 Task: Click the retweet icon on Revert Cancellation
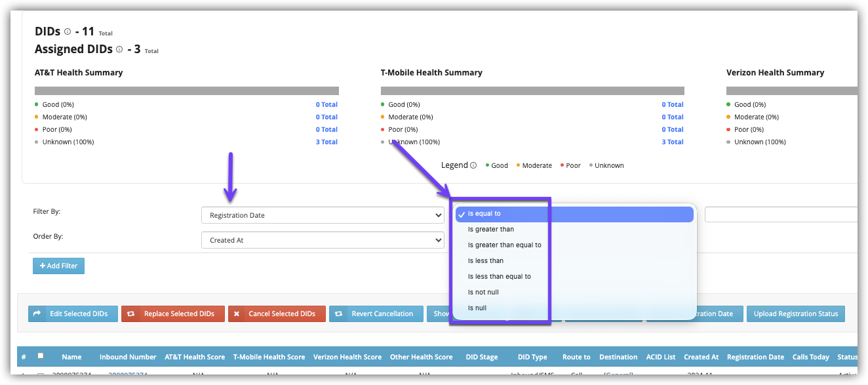[x=338, y=314]
